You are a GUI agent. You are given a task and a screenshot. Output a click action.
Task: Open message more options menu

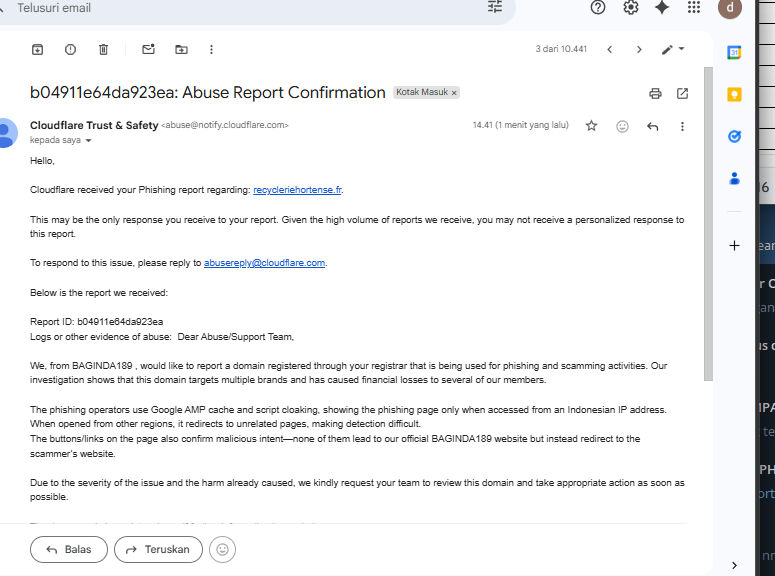tap(682, 127)
